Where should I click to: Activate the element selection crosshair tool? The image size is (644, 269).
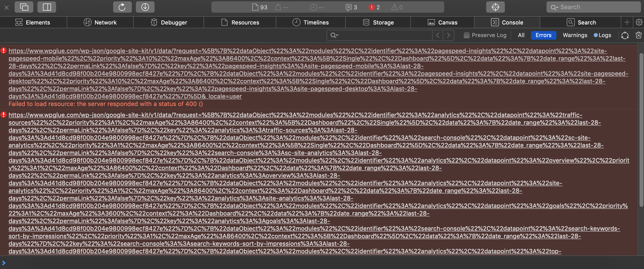pyautogui.click(x=495, y=7)
